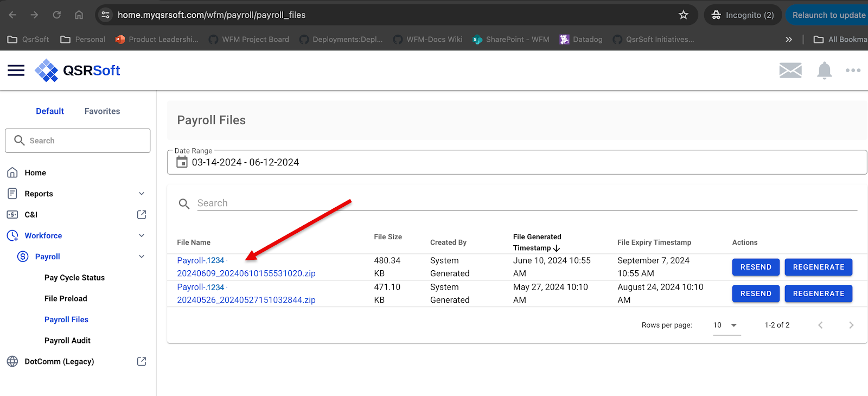Switch to the Favorites sidebar tab

coord(102,111)
